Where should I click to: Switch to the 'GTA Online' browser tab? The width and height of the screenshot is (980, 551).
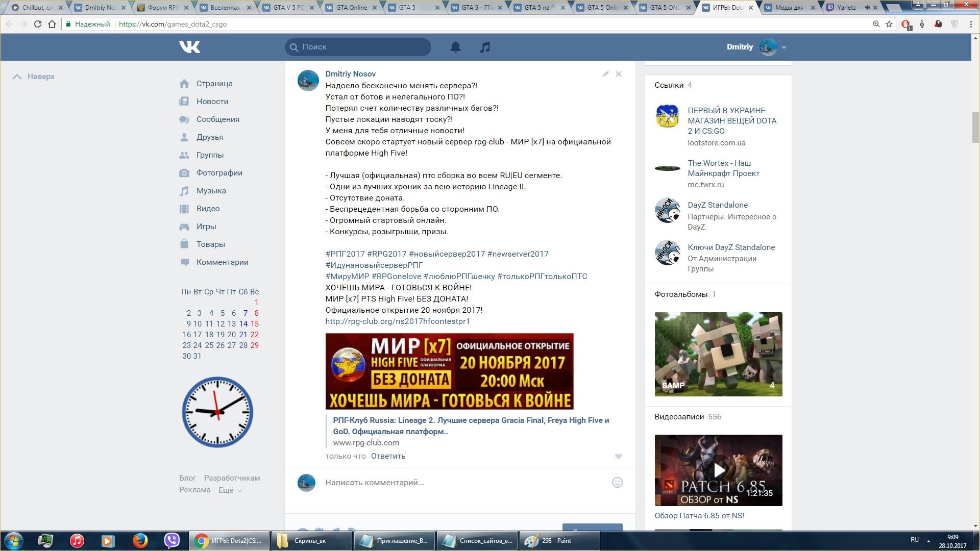[351, 8]
